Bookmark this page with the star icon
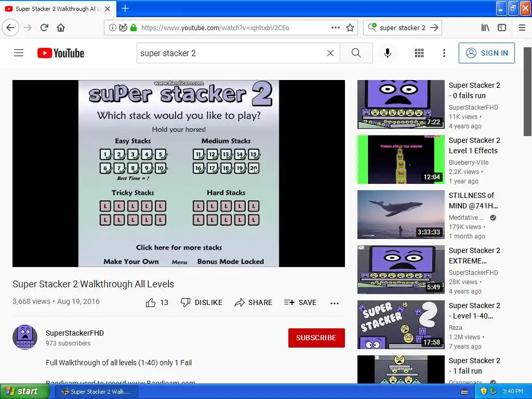Viewport: 532px width, 399px height. click(x=350, y=28)
